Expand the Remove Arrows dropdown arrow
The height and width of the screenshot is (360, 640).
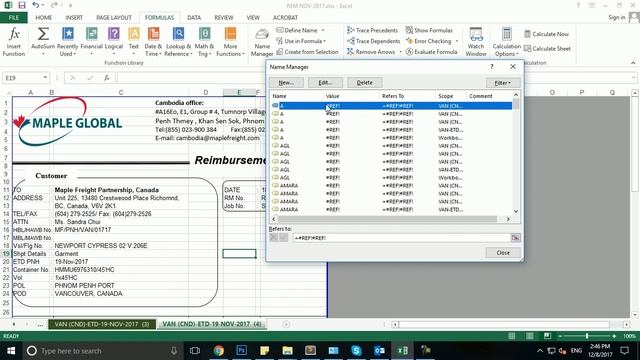(x=400, y=52)
